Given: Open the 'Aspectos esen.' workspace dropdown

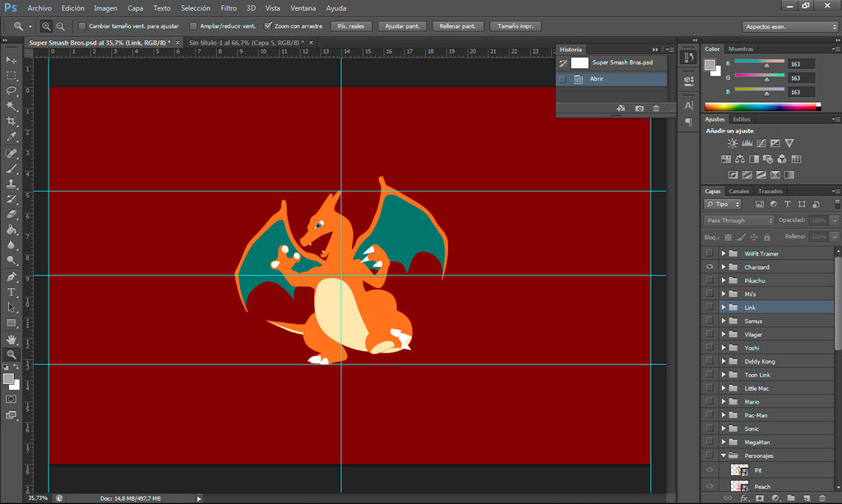Looking at the screenshot, I should point(790,26).
